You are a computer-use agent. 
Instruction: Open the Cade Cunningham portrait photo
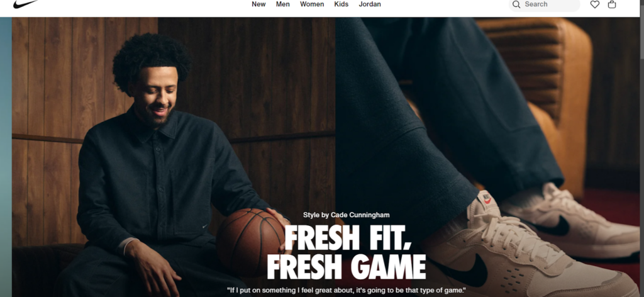click(174, 157)
